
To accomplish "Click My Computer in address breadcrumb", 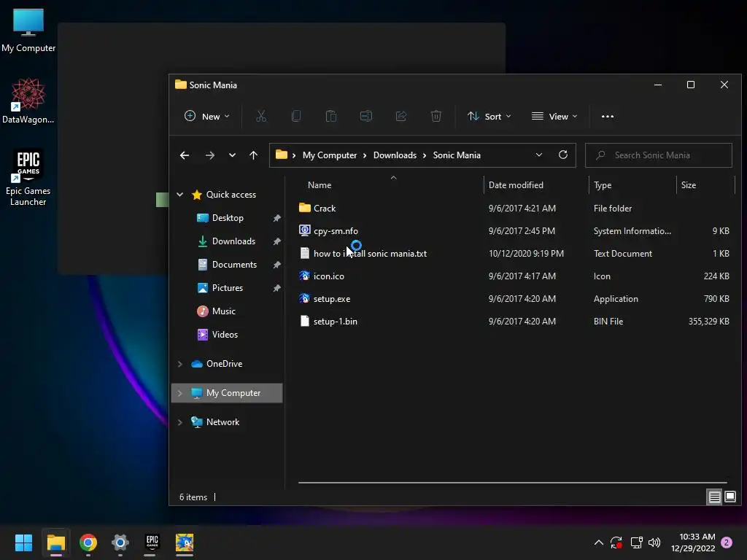I will 330,155.
